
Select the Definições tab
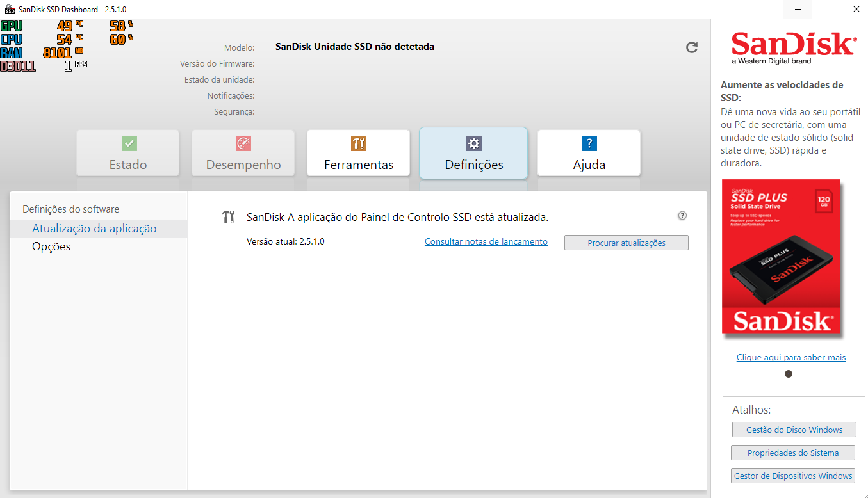click(x=474, y=153)
